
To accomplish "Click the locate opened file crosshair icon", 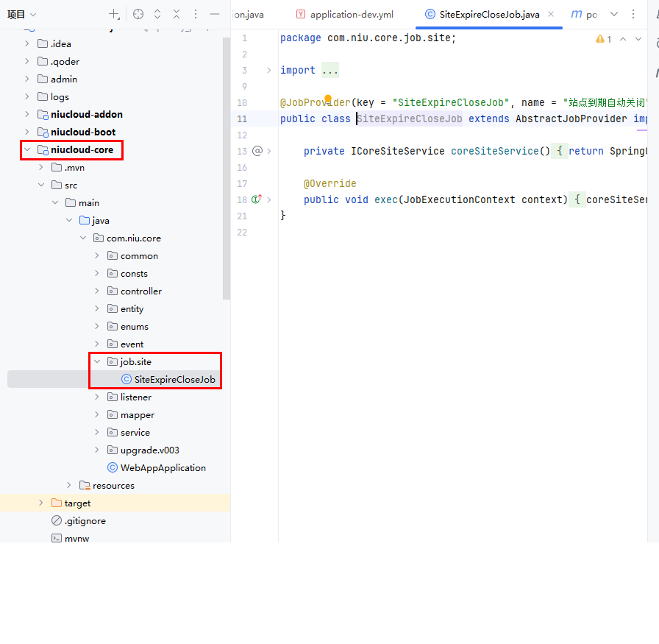I will pyautogui.click(x=138, y=14).
